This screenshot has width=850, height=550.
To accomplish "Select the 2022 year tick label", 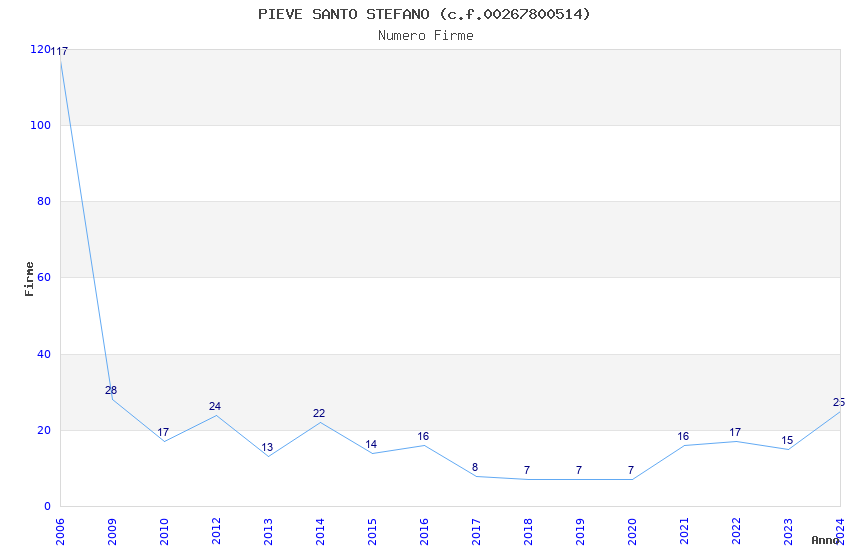I will 736,532.
